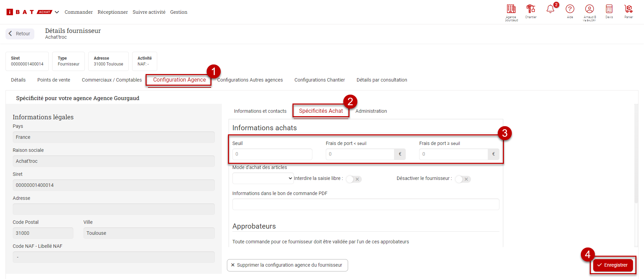Open the Mode d'achat des articles dropdown
This screenshot has height=279, width=644.
pyautogui.click(x=263, y=178)
